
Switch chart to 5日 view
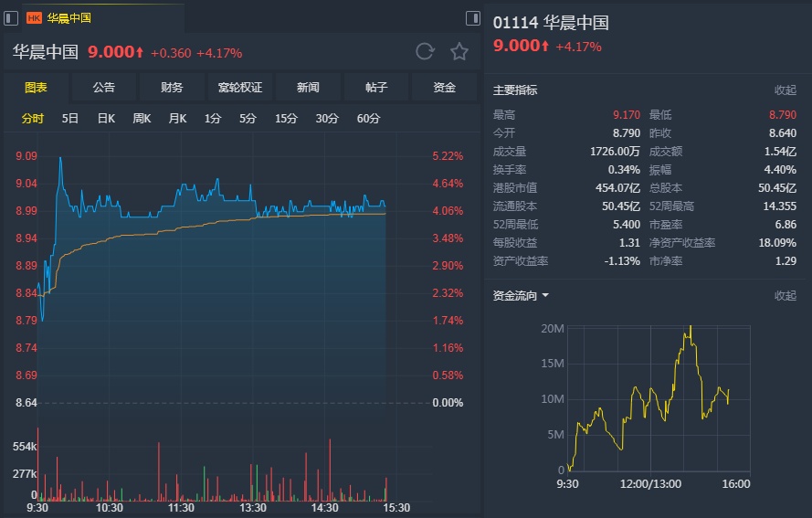click(x=70, y=118)
